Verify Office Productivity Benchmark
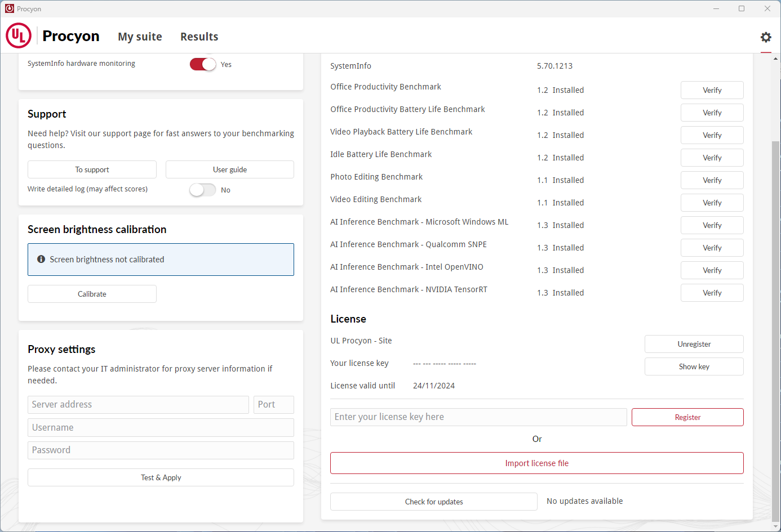Image resolution: width=781 pixels, height=532 pixels. tap(712, 90)
